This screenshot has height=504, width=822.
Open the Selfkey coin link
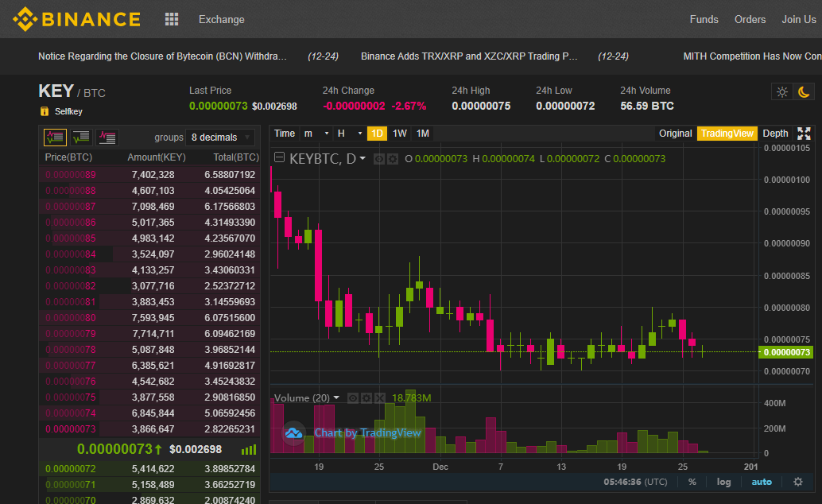tap(68, 111)
